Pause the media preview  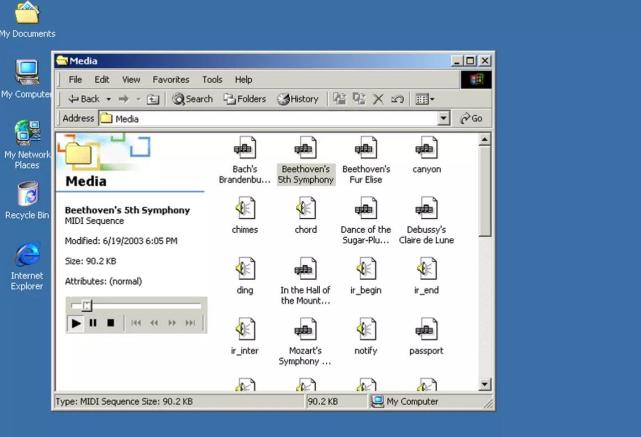point(93,323)
